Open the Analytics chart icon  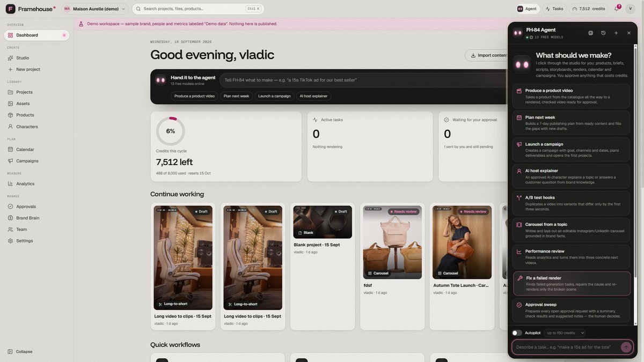coord(10,183)
